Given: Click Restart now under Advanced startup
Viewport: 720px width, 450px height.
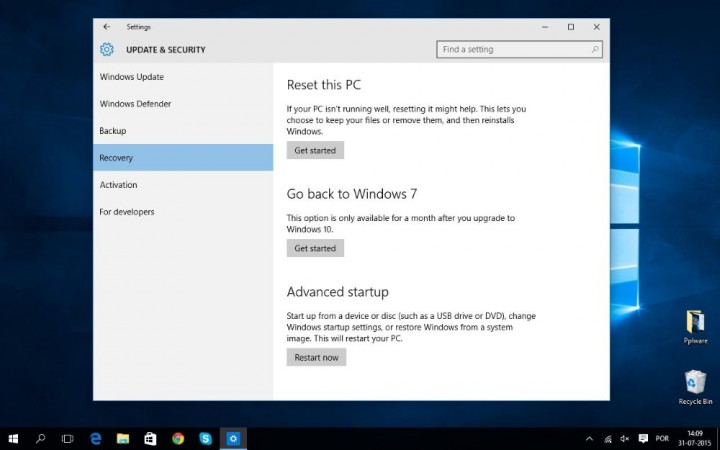Looking at the screenshot, I should point(316,357).
